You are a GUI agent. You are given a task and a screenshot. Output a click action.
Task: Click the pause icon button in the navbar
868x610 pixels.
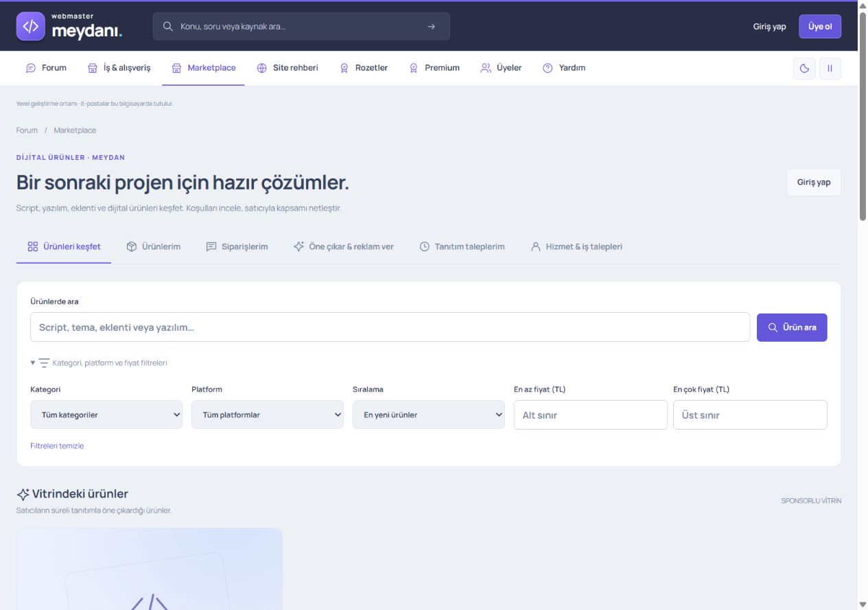[x=830, y=69]
